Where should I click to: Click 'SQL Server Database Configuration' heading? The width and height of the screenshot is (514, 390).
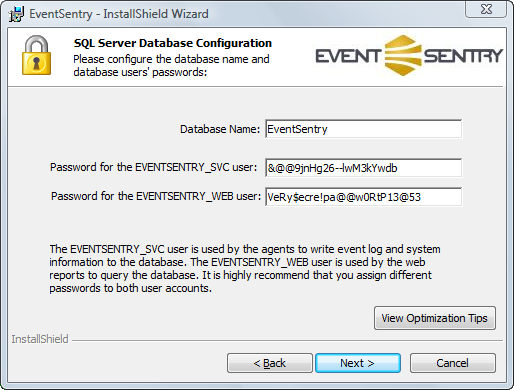click(x=173, y=43)
